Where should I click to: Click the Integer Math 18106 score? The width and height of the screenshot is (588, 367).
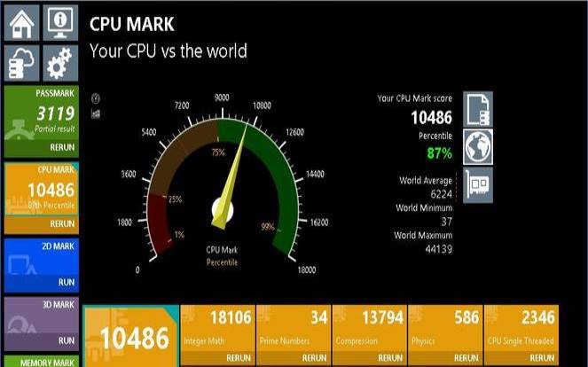click(231, 317)
